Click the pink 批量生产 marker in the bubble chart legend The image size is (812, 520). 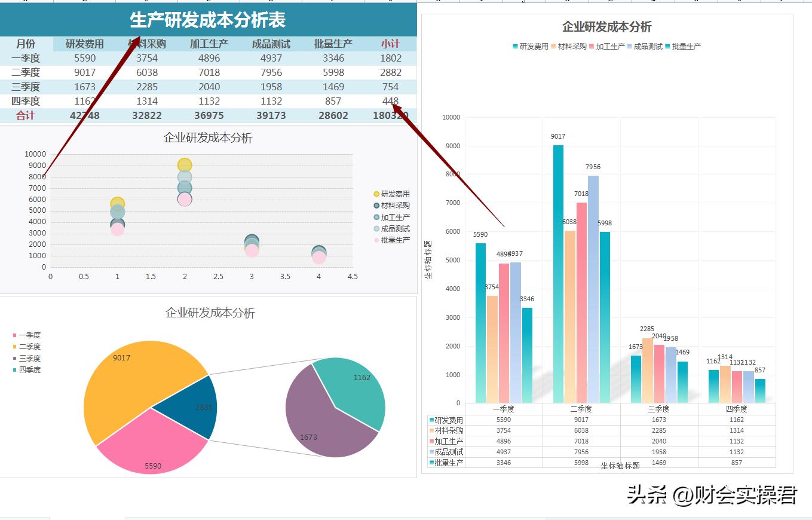click(378, 240)
